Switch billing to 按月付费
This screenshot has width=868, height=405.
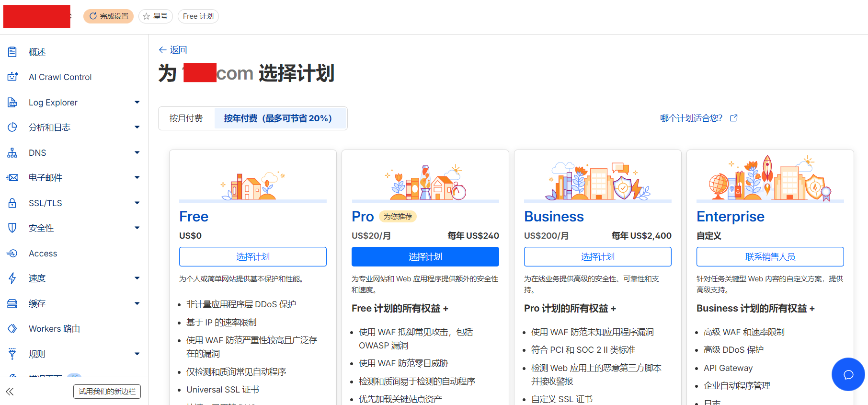pyautogui.click(x=186, y=118)
